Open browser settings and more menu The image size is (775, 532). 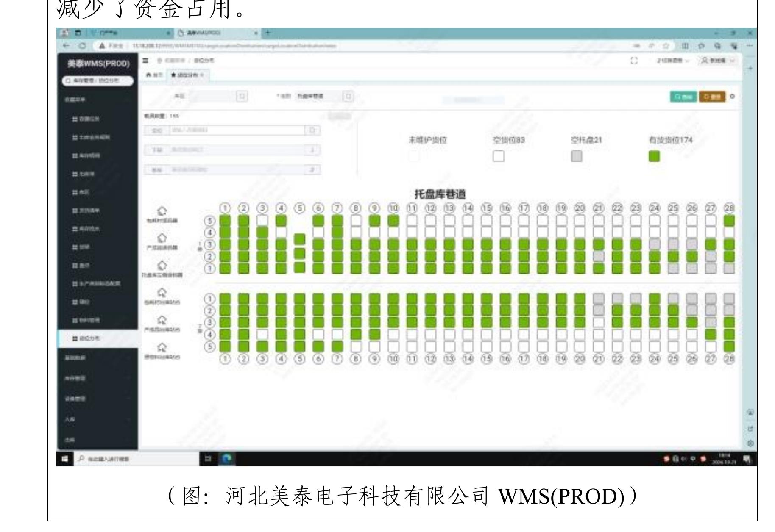click(749, 46)
